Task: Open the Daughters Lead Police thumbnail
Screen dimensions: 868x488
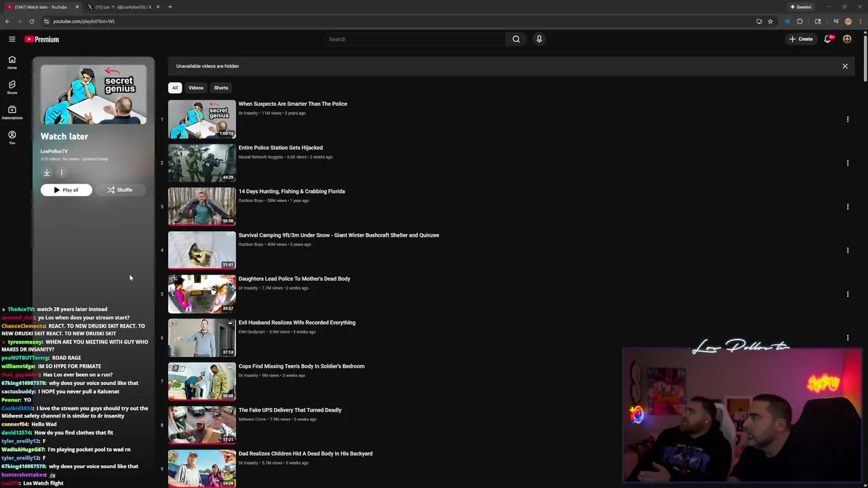Action: [202, 294]
